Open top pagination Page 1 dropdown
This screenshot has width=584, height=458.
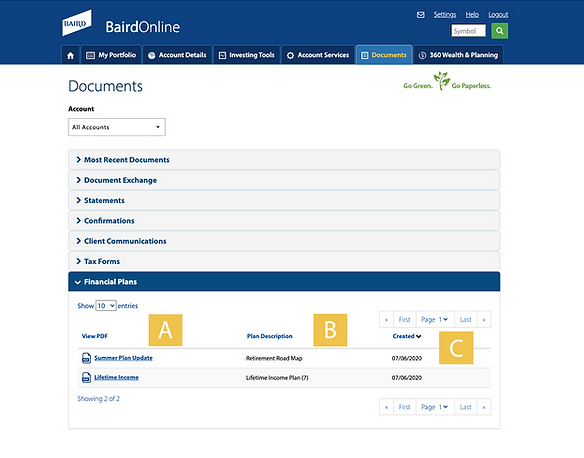point(435,319)
